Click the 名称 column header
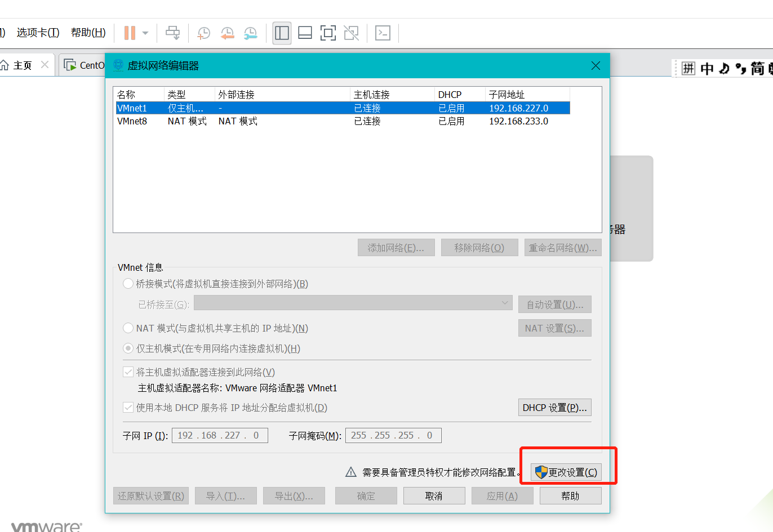 [139, 95]
